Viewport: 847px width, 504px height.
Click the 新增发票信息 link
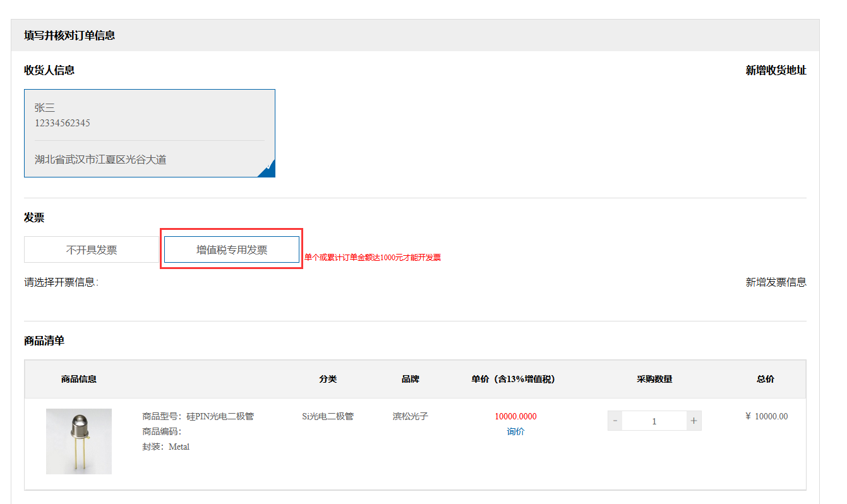click(776, 282)
